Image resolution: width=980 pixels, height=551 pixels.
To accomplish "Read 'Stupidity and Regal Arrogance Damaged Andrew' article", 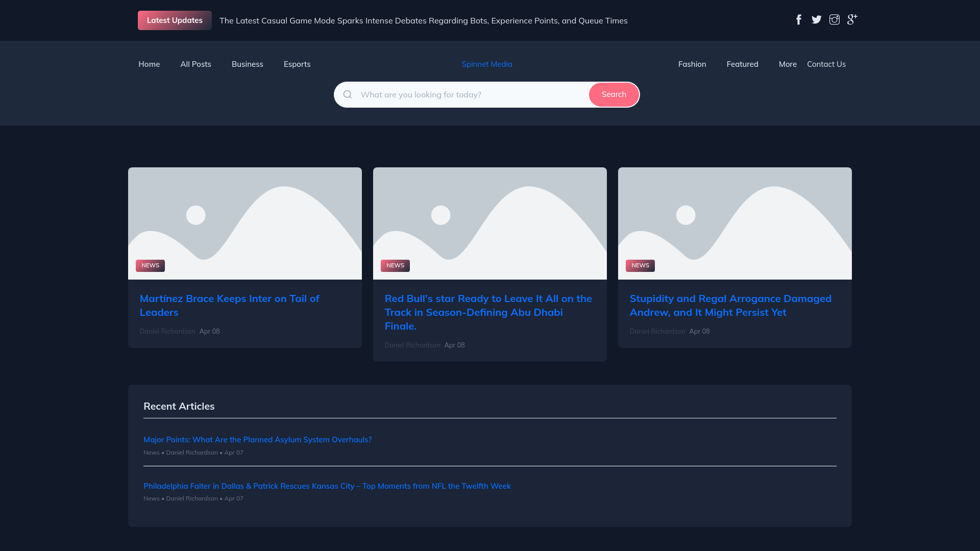I will coord(730,306).
